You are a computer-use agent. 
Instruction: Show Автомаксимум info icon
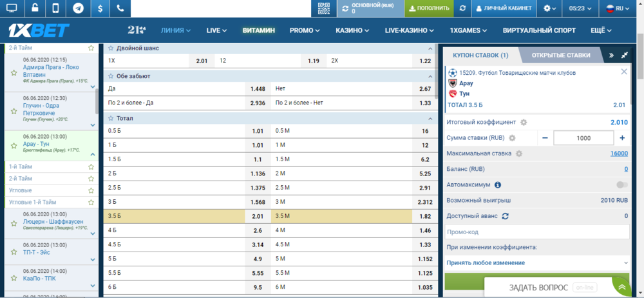498,185
